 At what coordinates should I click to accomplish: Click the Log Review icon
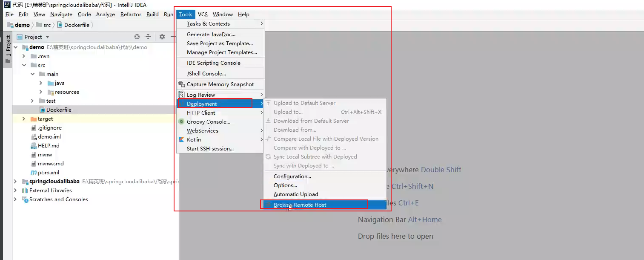[x=181, y=95]
